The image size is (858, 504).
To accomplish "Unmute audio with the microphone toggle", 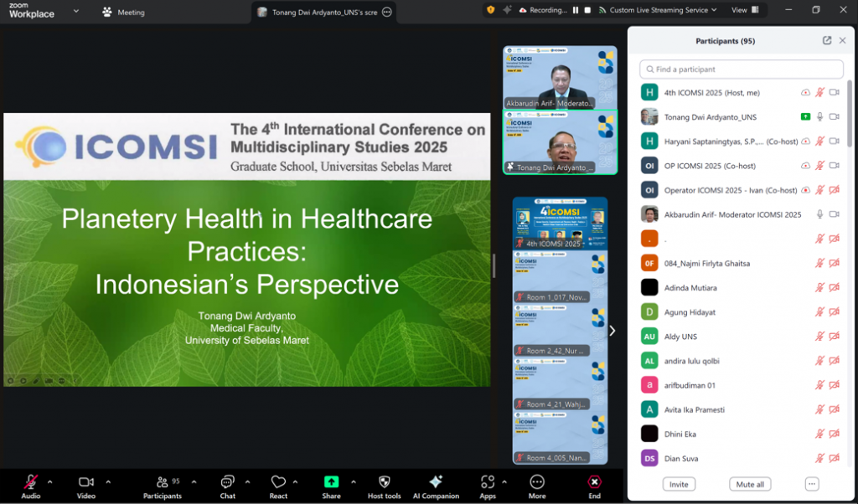I will click(30, 482).
